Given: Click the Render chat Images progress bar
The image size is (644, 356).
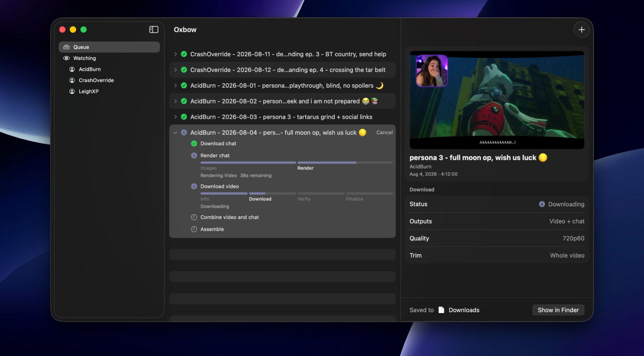Looking at the screenshot, I should (248, 163).
